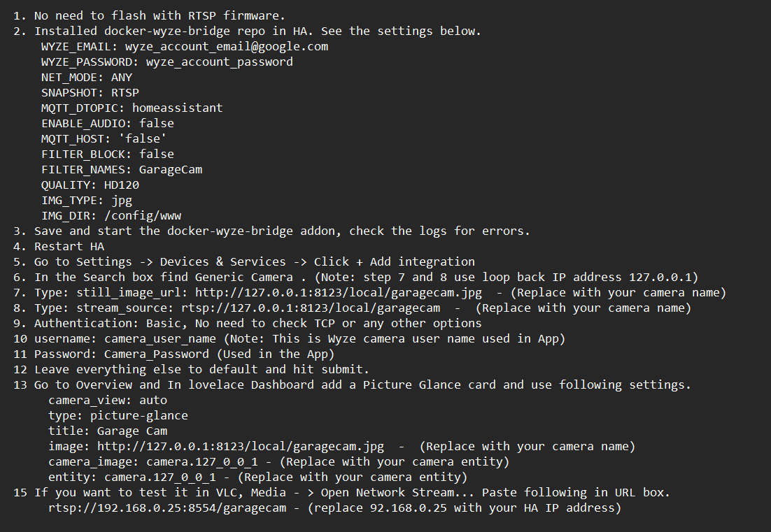Click the rtsp stream_source URL in step 8
This screenshot has height=532, width=771.
coord(310,308)
